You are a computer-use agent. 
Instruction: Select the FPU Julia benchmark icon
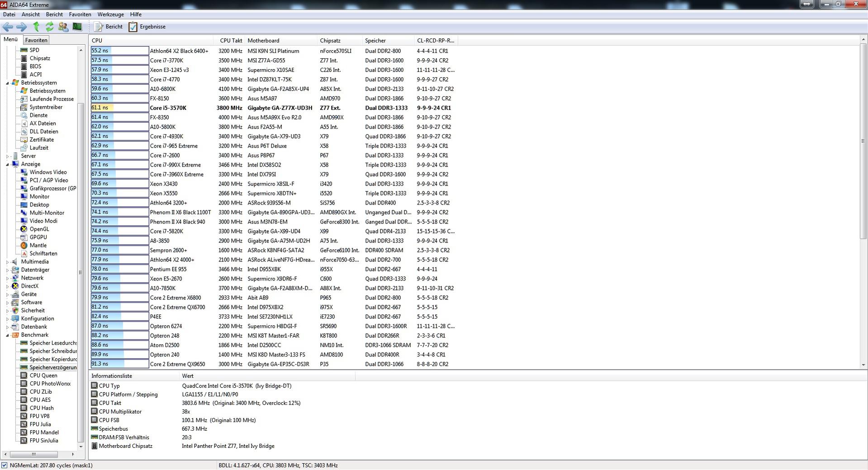click(24, 424)
